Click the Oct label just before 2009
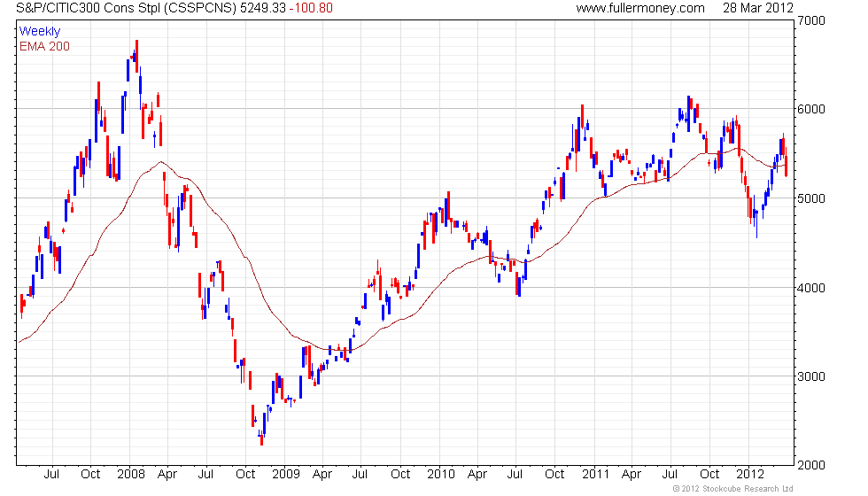Screen dimensions: 868x496 [x=245, y=475]
